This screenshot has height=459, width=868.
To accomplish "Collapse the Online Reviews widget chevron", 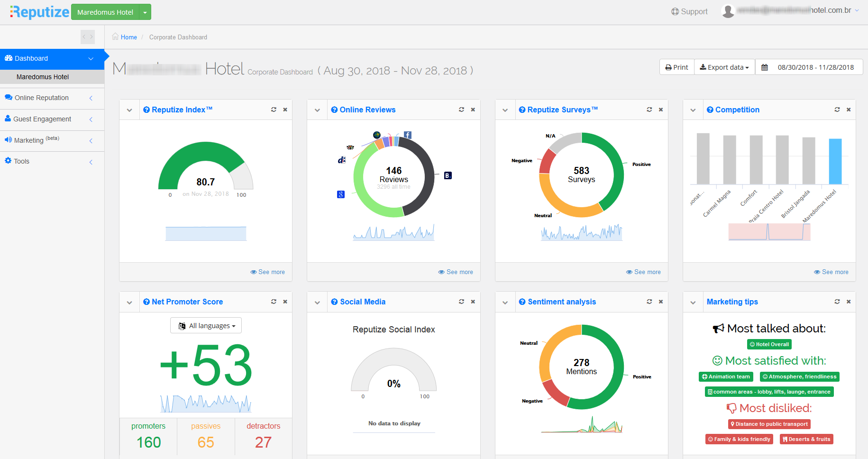I will click(317, 110).
